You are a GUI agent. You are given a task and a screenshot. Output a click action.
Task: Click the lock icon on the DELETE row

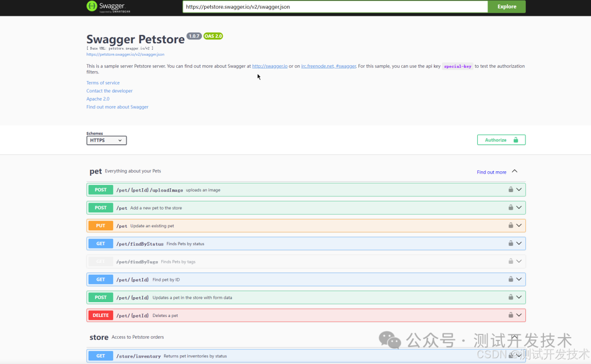pos(511,315)
